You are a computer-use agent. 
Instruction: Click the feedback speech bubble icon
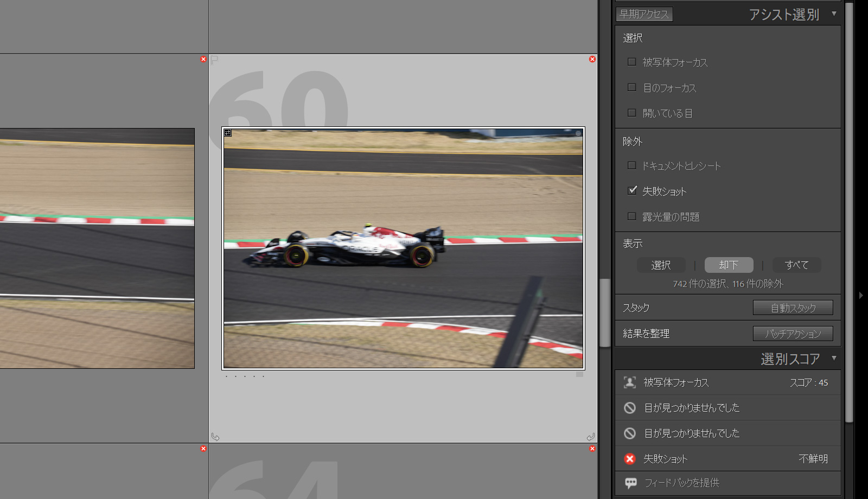(x=630, y=483)
